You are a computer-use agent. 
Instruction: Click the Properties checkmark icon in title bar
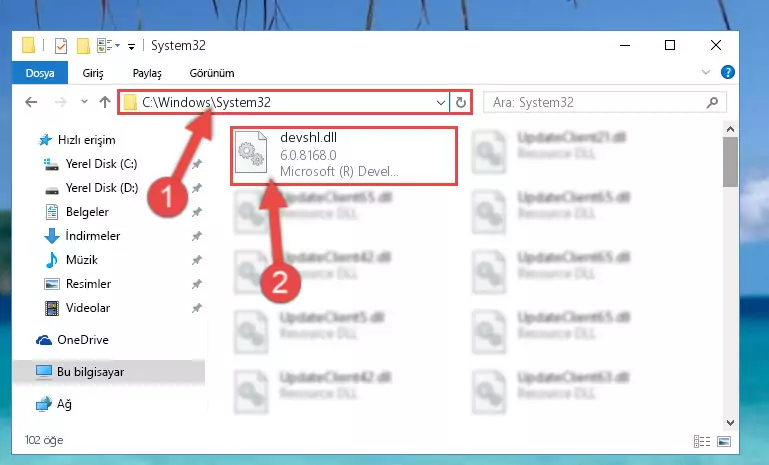(61, 46)
